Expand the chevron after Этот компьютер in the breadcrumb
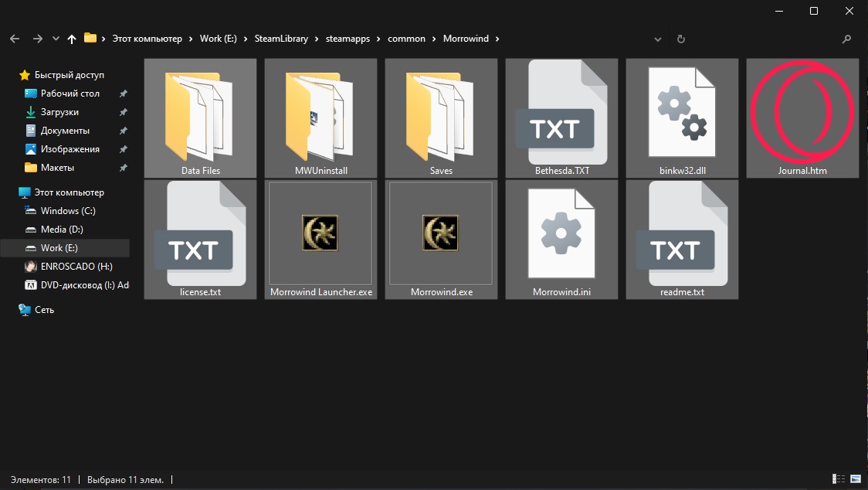868x490 pixels. pos(191,39)
